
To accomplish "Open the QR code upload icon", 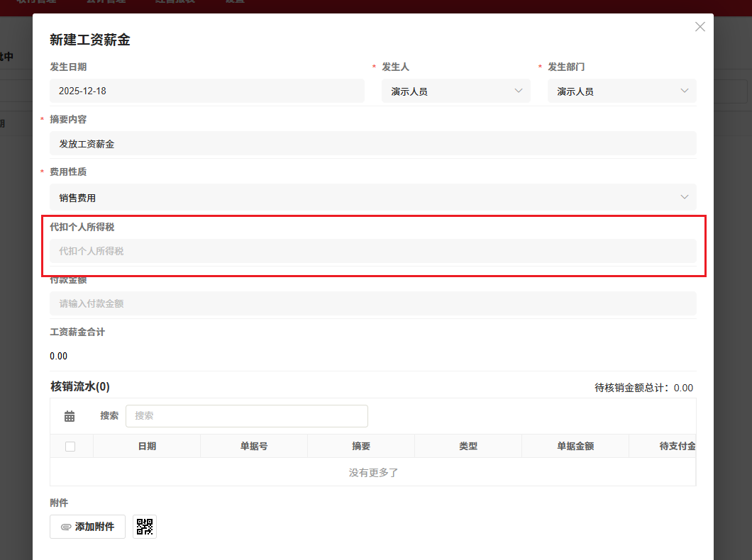I will [145, 527].
